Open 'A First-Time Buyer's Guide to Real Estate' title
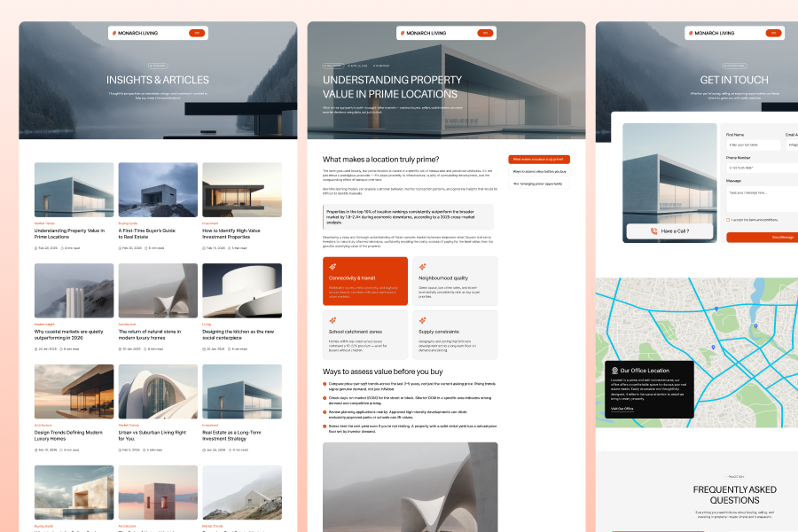This screenshot has width=798, height=532. point(147,234)
